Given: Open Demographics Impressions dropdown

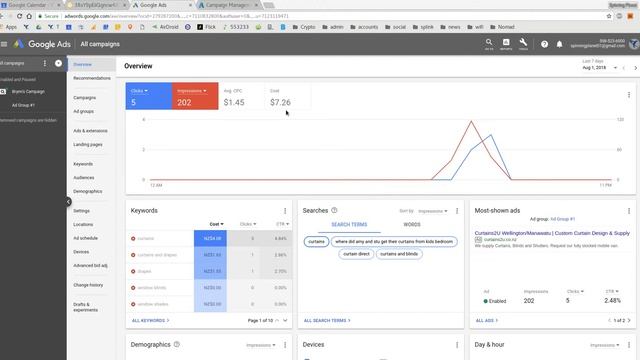Looking at the screenshot, I should pyautogui.click(x=260, y=345).
